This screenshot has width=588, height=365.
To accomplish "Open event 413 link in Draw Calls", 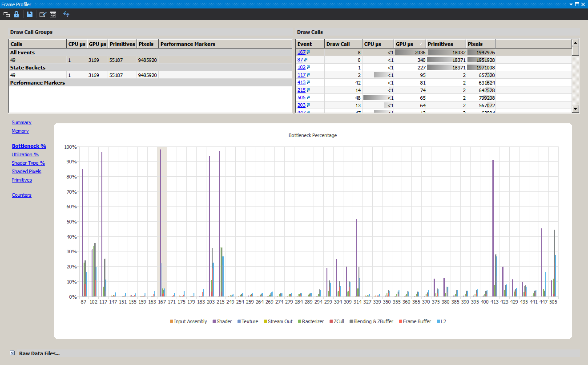I will click(302, 82).
